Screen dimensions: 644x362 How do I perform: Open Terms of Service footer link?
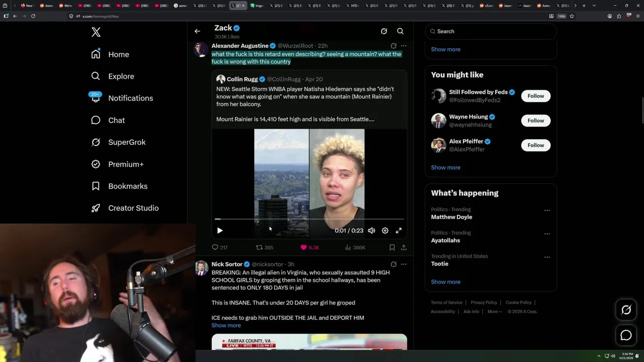(x=446, y=303)
